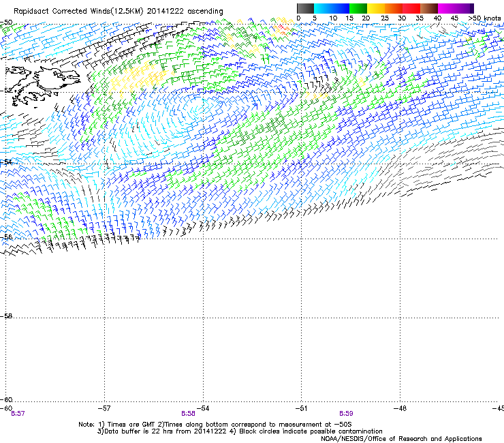The image size is (504, 443).
Task: Click the '>50 knots' legend label
Action: tap(484, 18)
